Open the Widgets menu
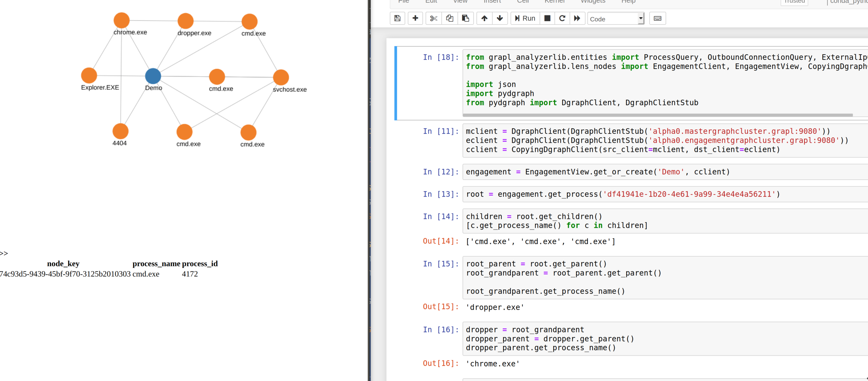This screenshot has width=868, height=381. (x=593, y=2)
